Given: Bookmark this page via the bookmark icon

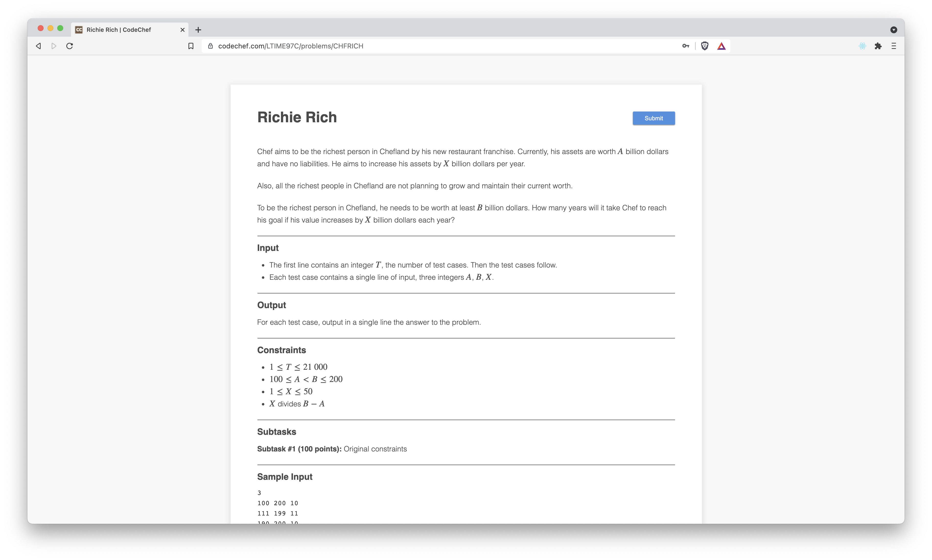Looking at the screenshot, I should pos(191,45).
